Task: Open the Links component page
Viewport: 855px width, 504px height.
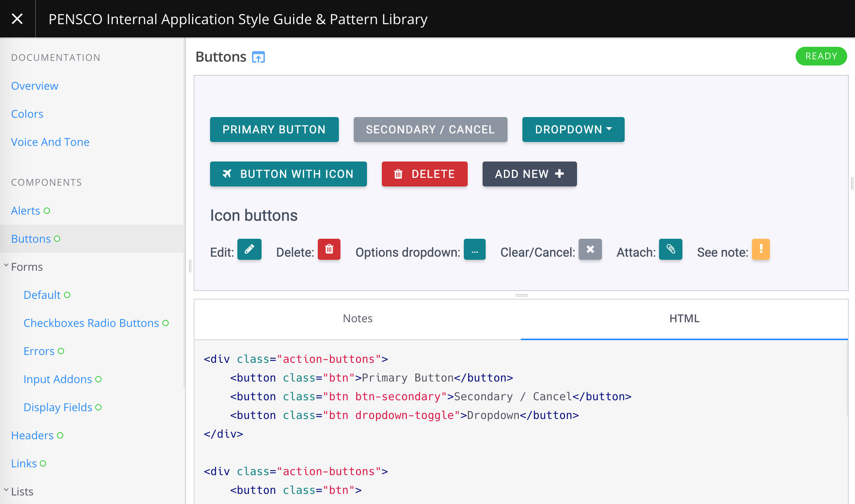Action: click(24, 463)
